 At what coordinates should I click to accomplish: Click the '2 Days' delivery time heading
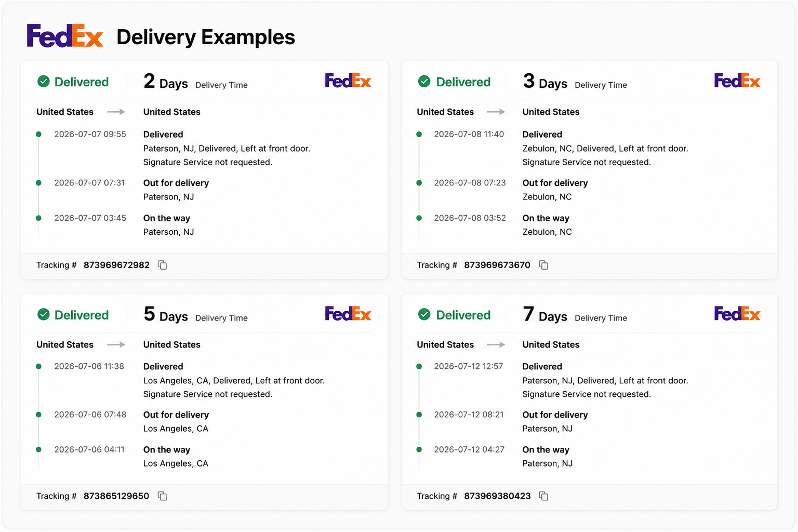166,82
